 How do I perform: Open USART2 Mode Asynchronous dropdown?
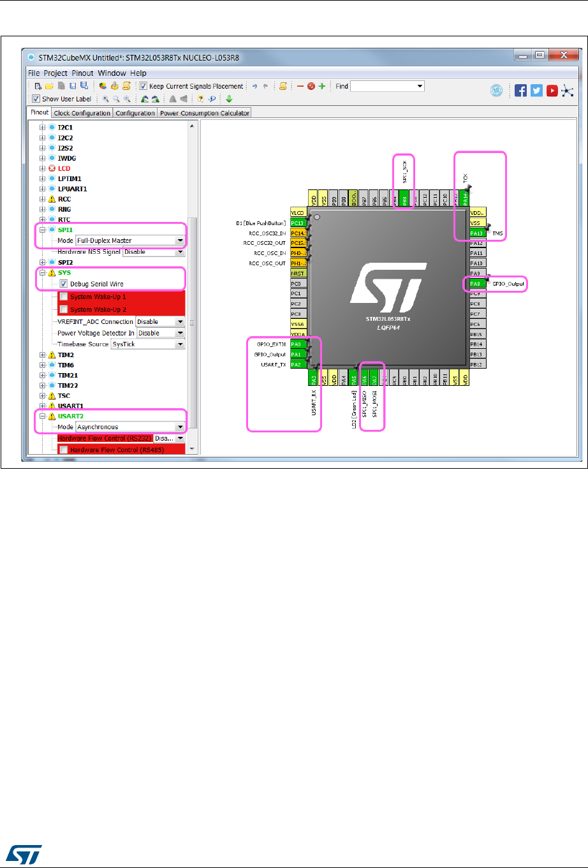(130, 427)
